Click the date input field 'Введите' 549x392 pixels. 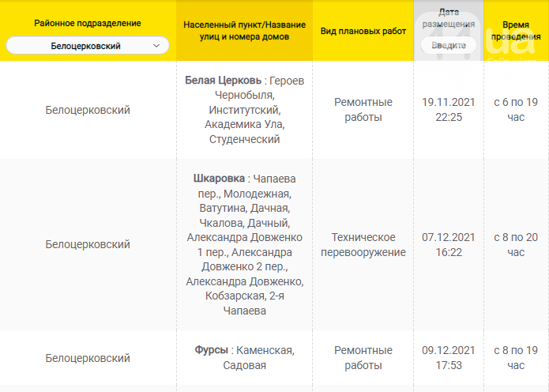(448, 45)
